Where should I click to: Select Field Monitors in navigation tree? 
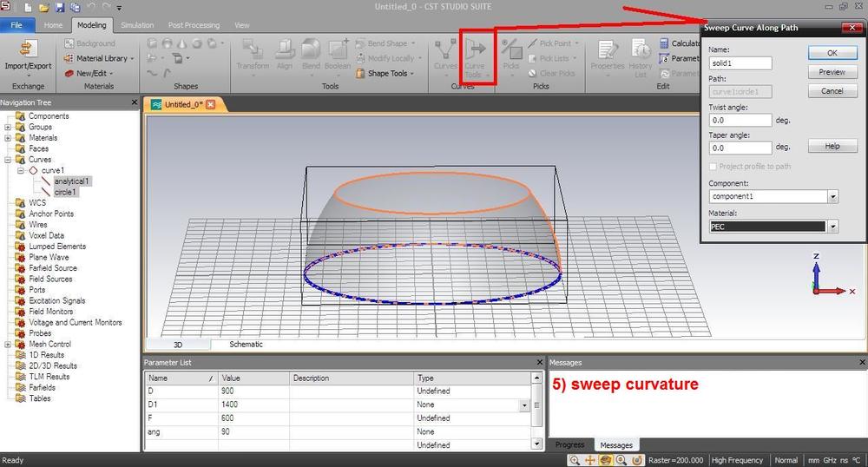pyautogui.click(x=51, y=312)
